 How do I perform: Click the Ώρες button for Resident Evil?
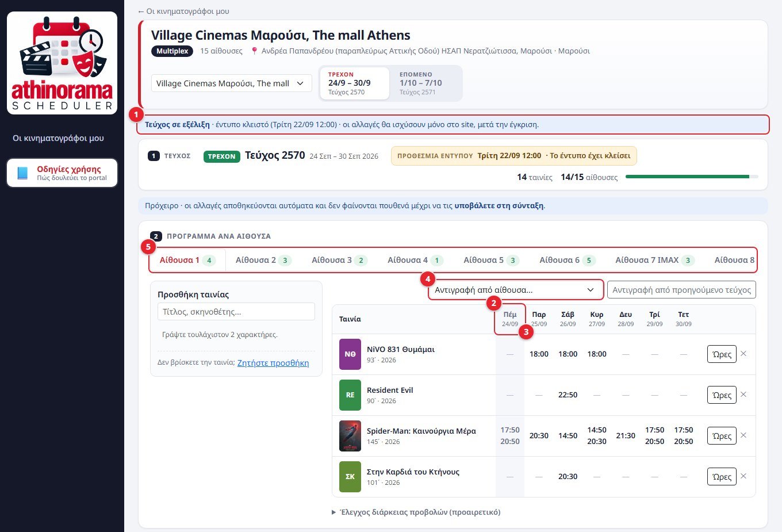722,395
